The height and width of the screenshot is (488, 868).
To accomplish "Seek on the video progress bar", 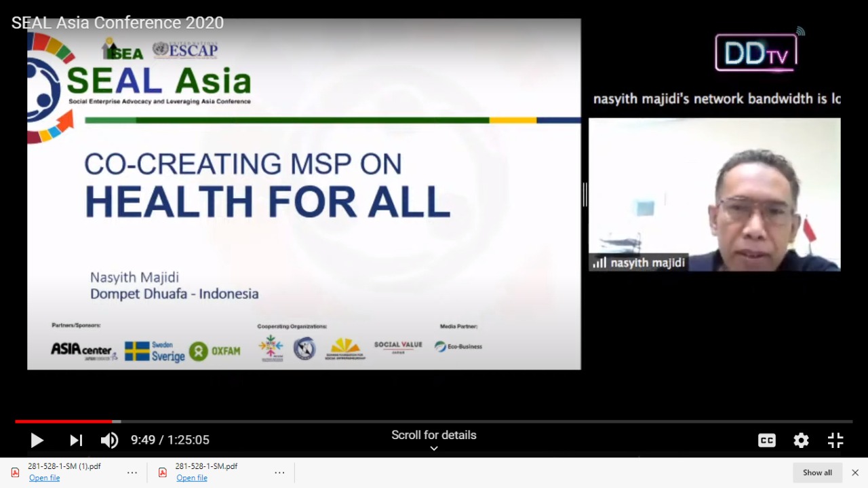I will 434,421.
